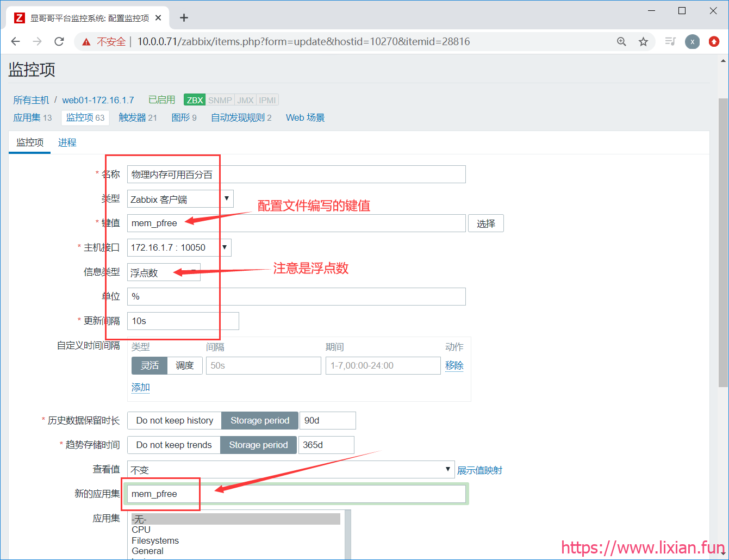
Task: Click the page vertical scrollbar thumb
Action: coord(723,242)
